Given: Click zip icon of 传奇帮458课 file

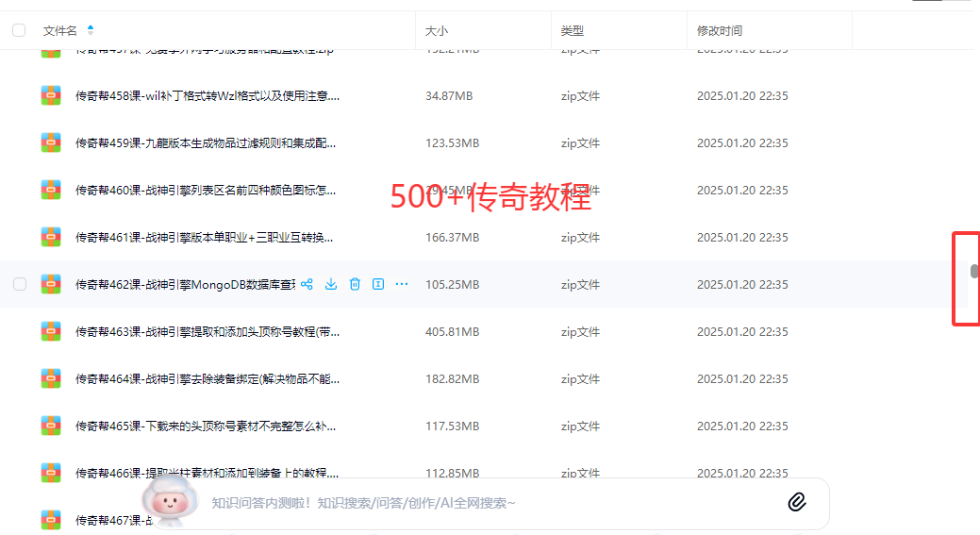Looking at the screenshot, I should (51, 95).
